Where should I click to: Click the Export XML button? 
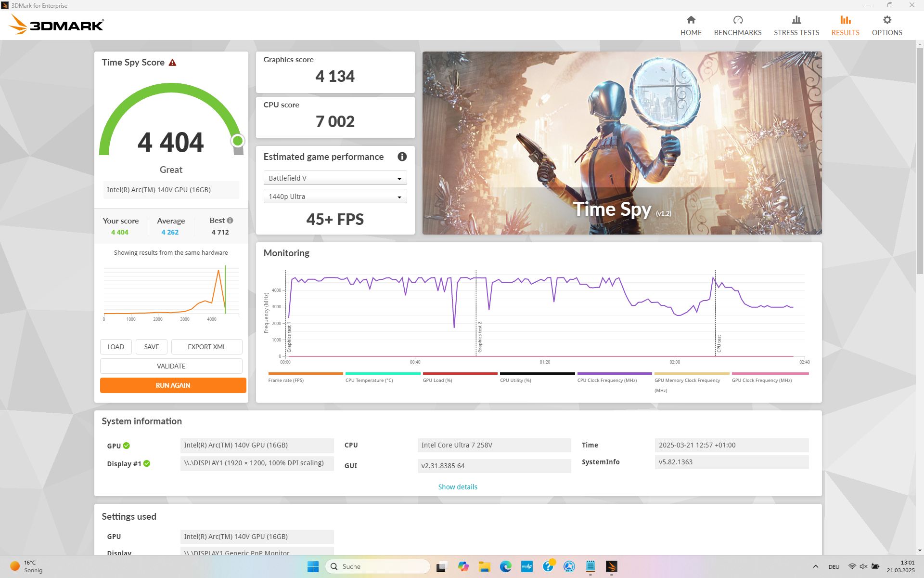(206, 347)
